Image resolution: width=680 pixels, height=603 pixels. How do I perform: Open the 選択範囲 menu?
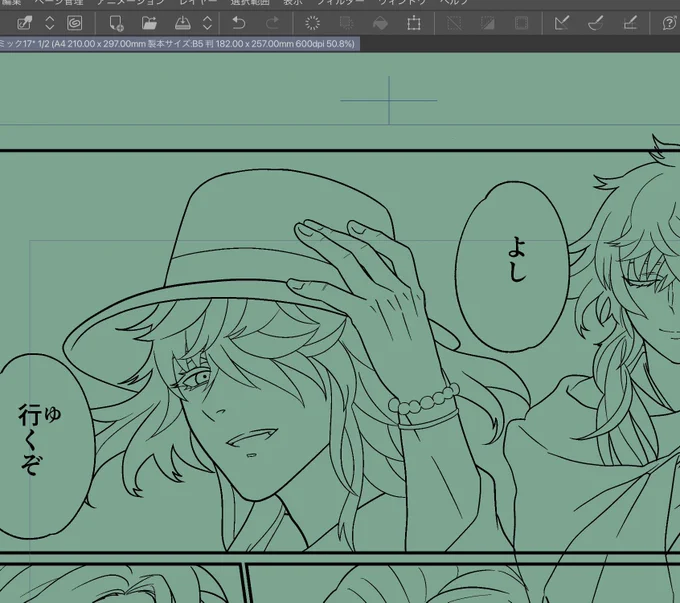click(x=250, y=2)
